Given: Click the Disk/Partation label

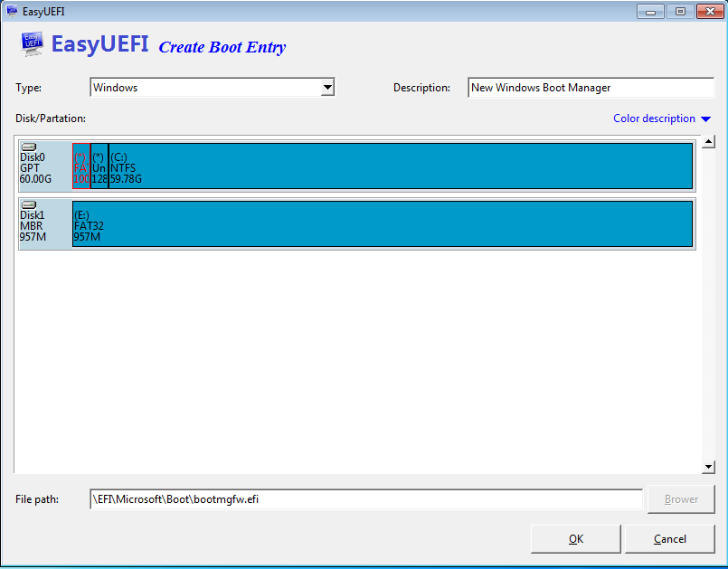Looking at the screenshot, I should pos(51,119).
